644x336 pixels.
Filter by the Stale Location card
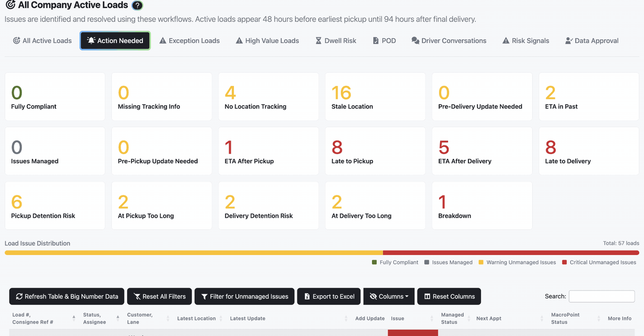pyautogui.click(x=375, y=97)
